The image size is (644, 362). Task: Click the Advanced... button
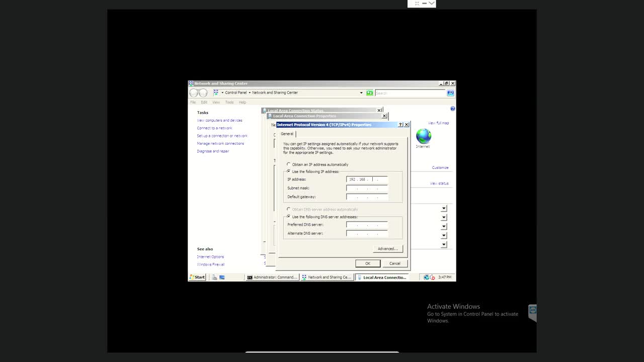pos(387,248)
